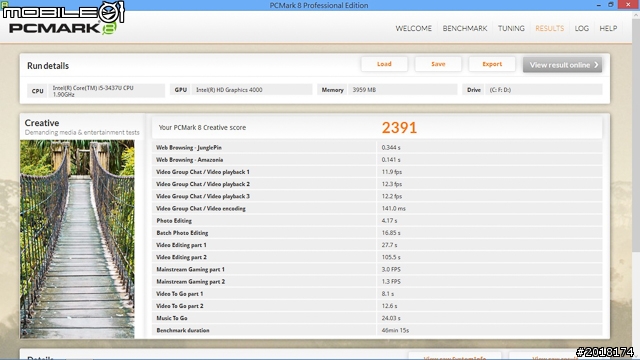Open the HELP tab
This screenshot has height=360, width=640.
coord(608,28)
